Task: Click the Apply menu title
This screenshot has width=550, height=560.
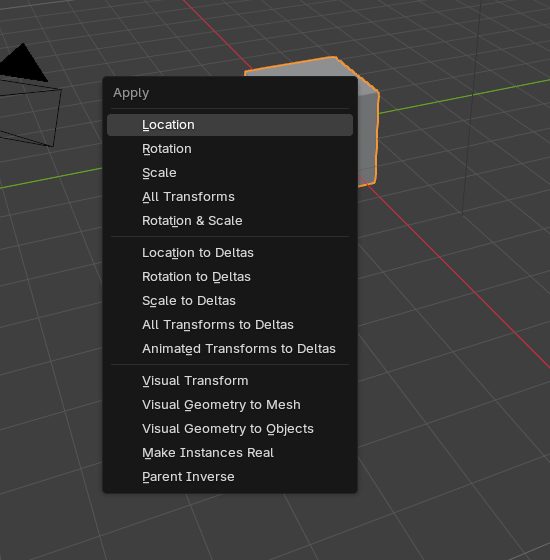Action: [131, 93]
